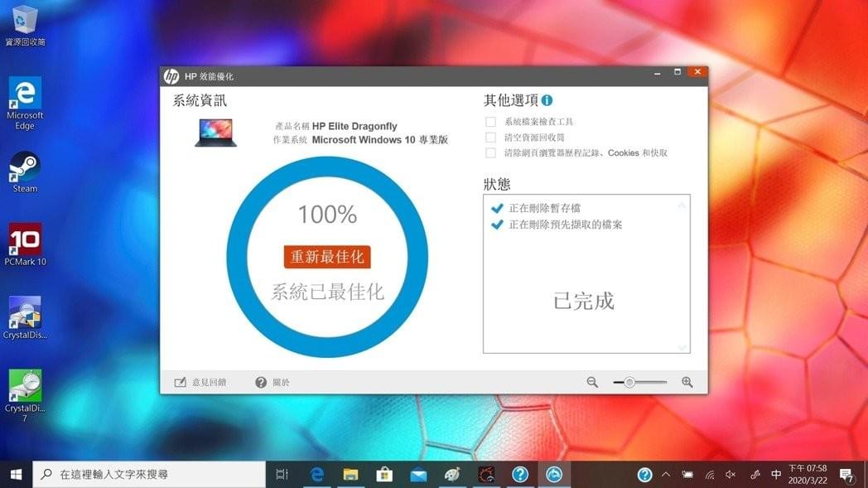Open the Recycle Bin desktop icon
Screen dimensions: 868x488
click(x=24, y=26)
